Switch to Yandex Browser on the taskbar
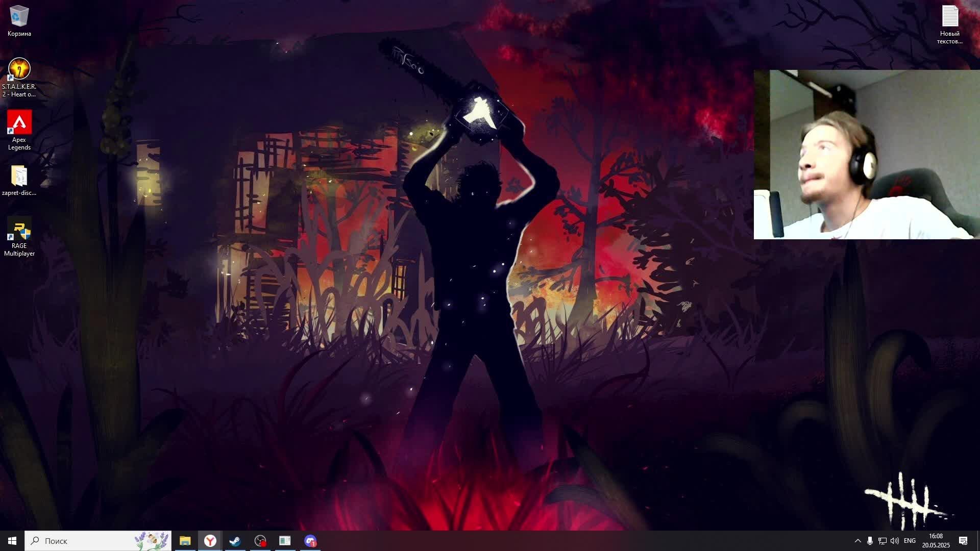 click(210, 541)
